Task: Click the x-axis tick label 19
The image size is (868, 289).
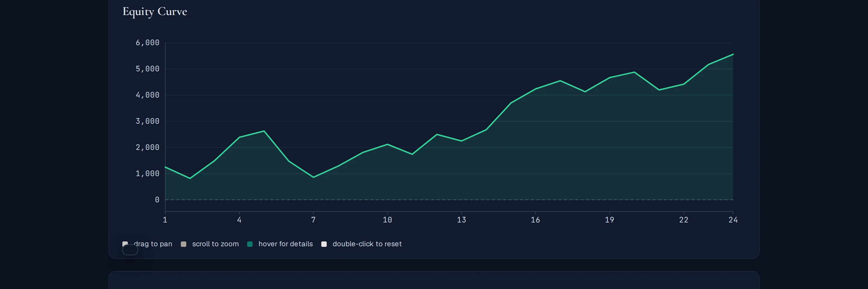Action: (609, 220)
